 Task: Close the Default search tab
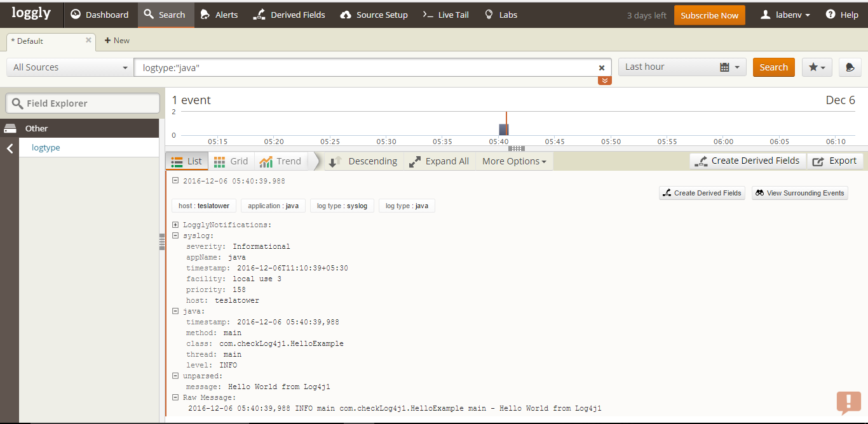click(x=88, y=40)
